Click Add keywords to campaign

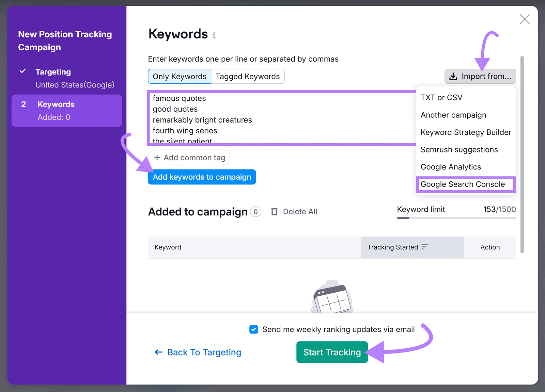tap(202, 177)
